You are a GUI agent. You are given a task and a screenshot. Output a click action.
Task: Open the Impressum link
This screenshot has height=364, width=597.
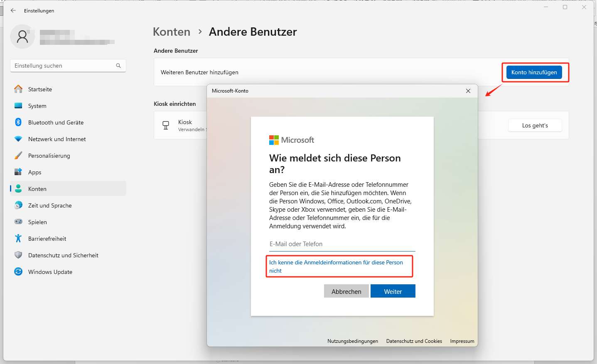pyautogui.click(x=462, y=341)
